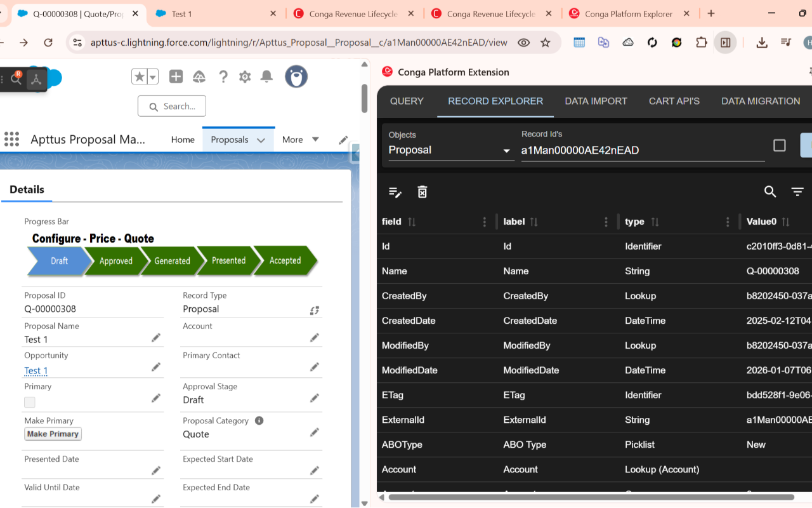This screenshot has width=812, height=508.
Task: Sort by the field column header
Action: [x=392, y=222]
